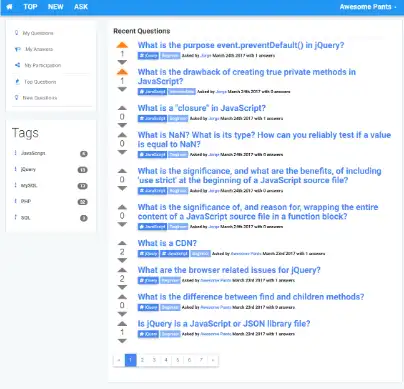Downvote the true private methods question
Screen dimensions: 404x389
tap(122, 89)
